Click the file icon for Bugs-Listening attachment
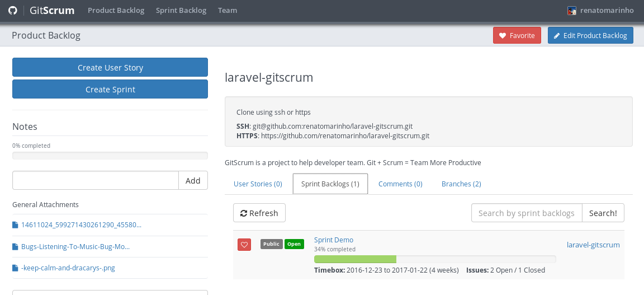The image size is (644, 295). tap(15, 247)
